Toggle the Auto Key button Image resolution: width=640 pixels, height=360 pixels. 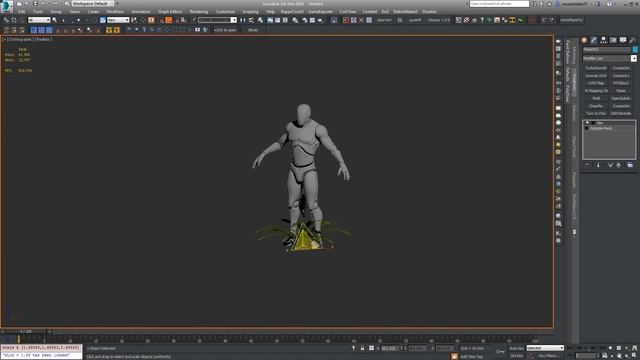[517, 348]
